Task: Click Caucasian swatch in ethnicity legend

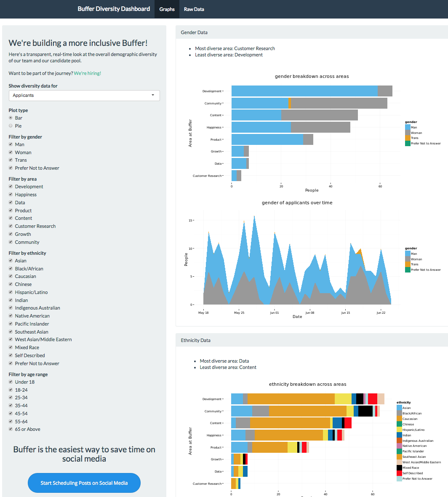Action: (399, 419)
